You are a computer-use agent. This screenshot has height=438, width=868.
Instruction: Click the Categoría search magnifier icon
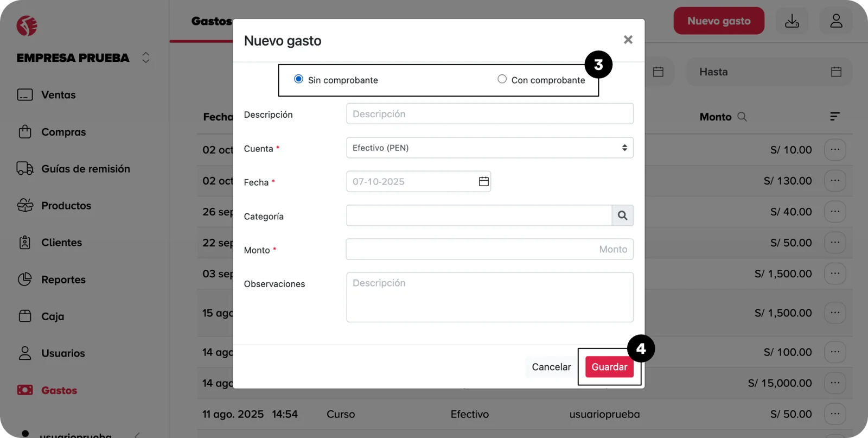coord(622,215)
